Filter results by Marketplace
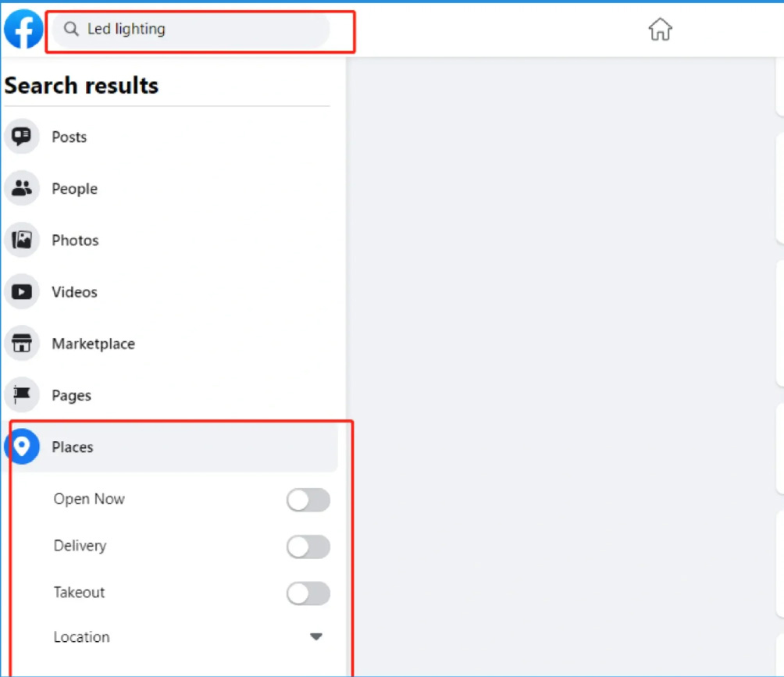The image size is (784, 677). (x=94, y=344)
